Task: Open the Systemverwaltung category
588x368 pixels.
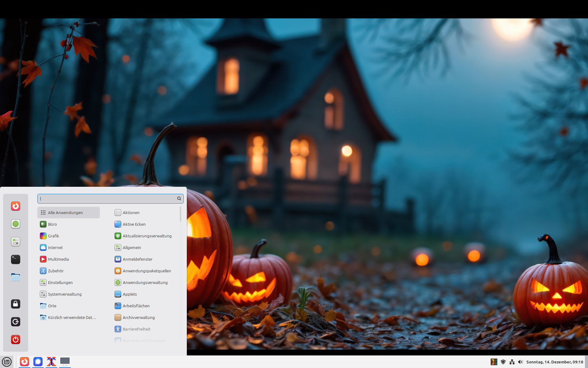Action: click(65, 294)
